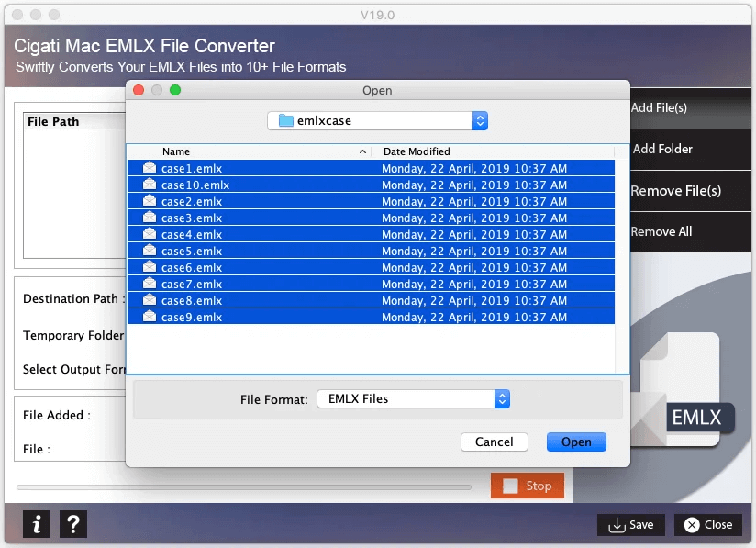This screenshot has width=756, height=548.
Task: Open the help question mark icon
Action: coord(73,524)
